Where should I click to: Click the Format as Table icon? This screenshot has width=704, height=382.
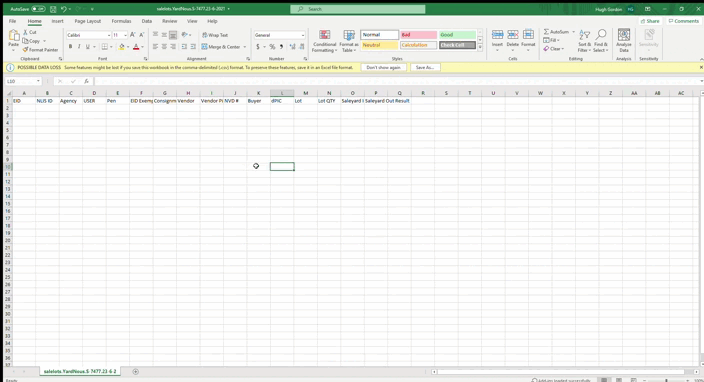click(349, 41)
